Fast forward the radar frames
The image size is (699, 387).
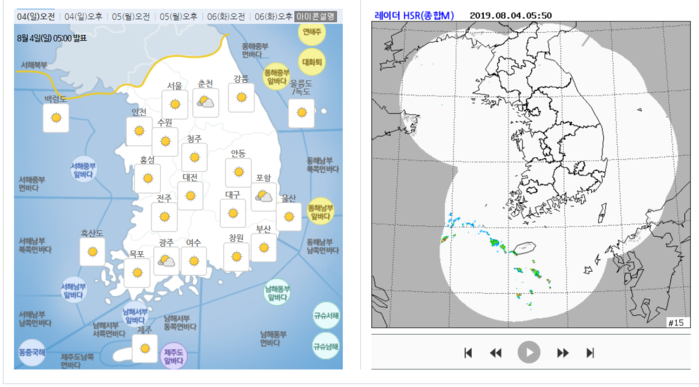563,353
